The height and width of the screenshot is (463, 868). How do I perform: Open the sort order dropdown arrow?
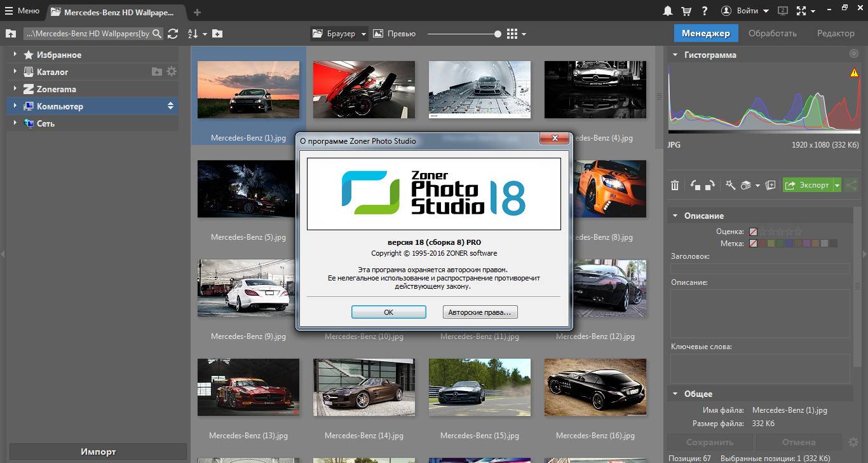coord(205,34)
